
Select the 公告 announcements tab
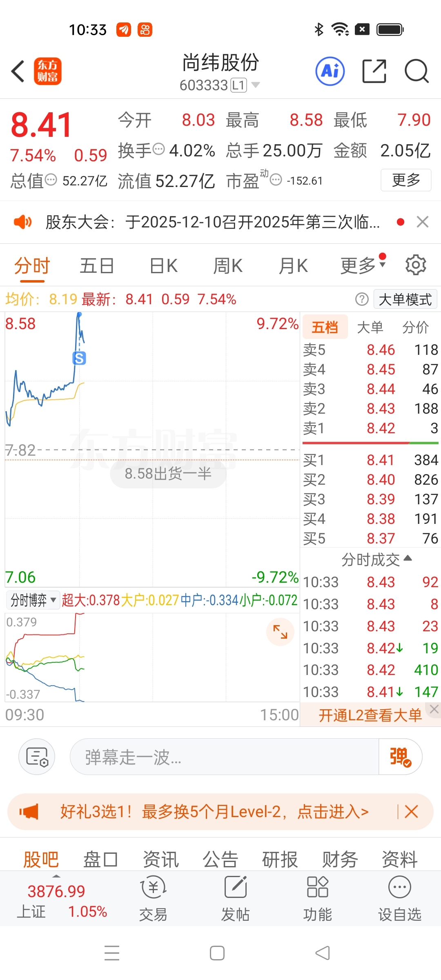(220, 859)
